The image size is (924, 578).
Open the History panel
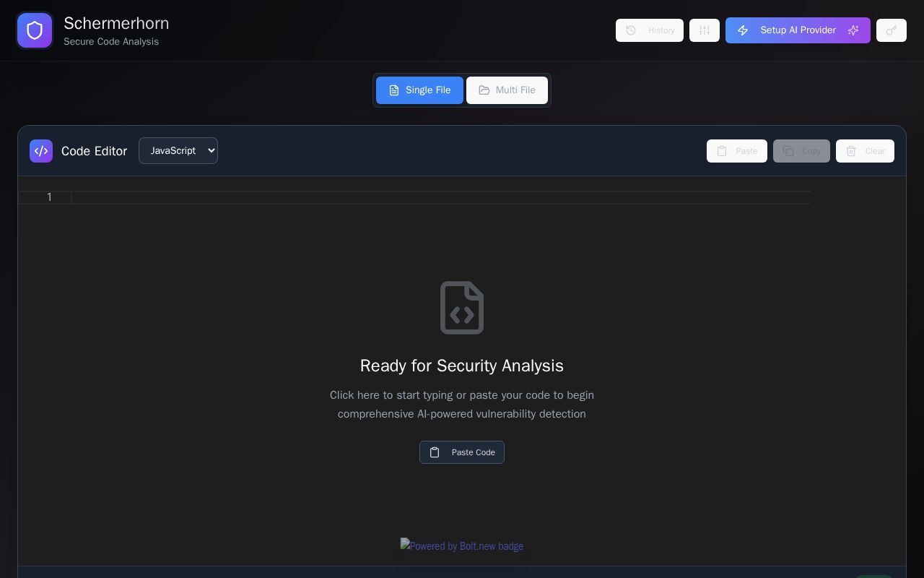click(x=650, y=30)
